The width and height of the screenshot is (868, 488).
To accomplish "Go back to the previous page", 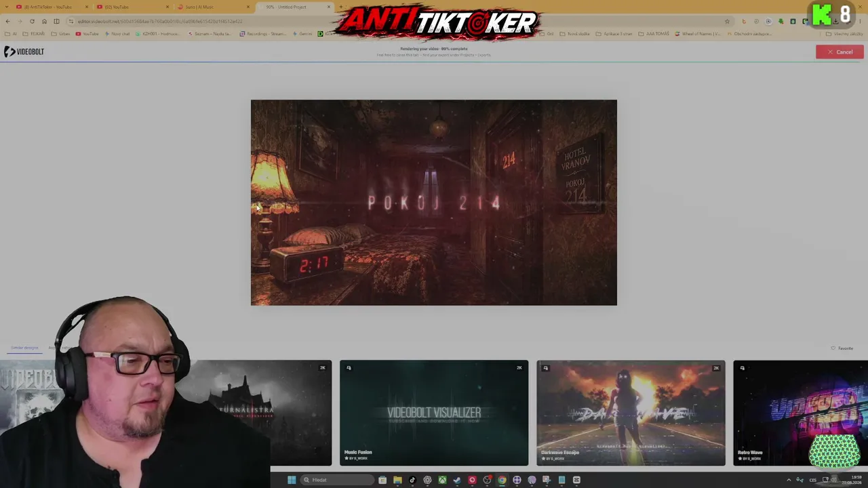I will coord(7,21).
